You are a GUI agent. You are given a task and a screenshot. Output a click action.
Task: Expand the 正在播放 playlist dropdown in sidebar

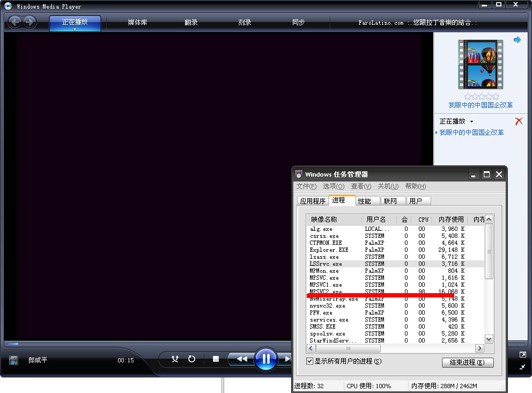coord(471,121)
